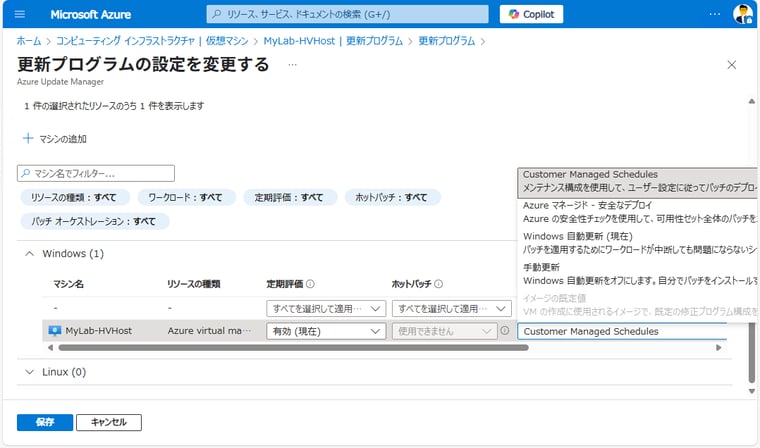Open page ellipsis next to title
This screenshot has height=448, width=760.
(x=292, y=64)
